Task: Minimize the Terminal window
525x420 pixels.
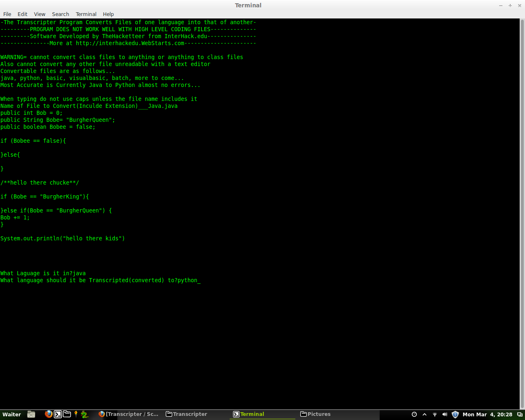Action: 501,5
